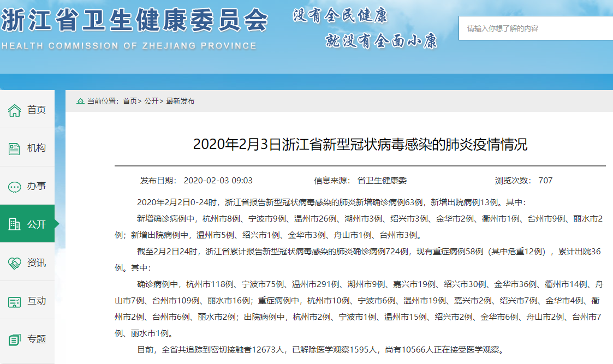Screen dimensions: 613x364
Task: Open the 机构 sidebar menu label
Action: click(x=37, y=148)
